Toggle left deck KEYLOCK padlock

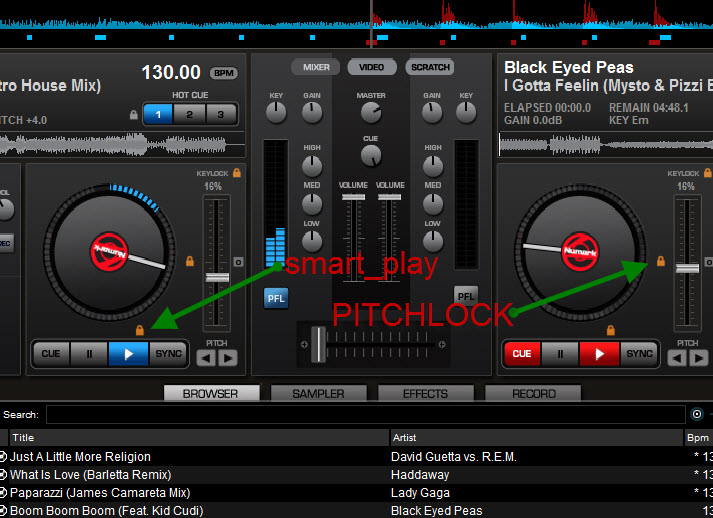point(237,173)
